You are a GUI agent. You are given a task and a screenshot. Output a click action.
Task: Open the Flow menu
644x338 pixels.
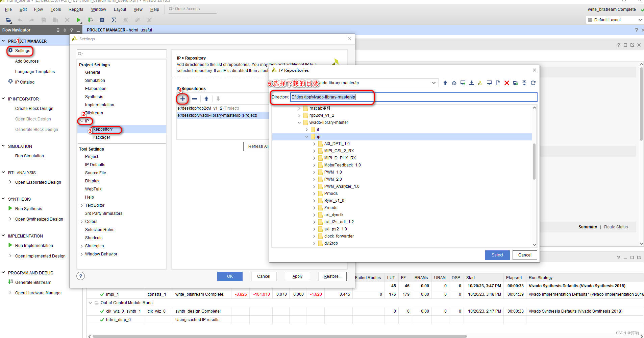[39, 9]
